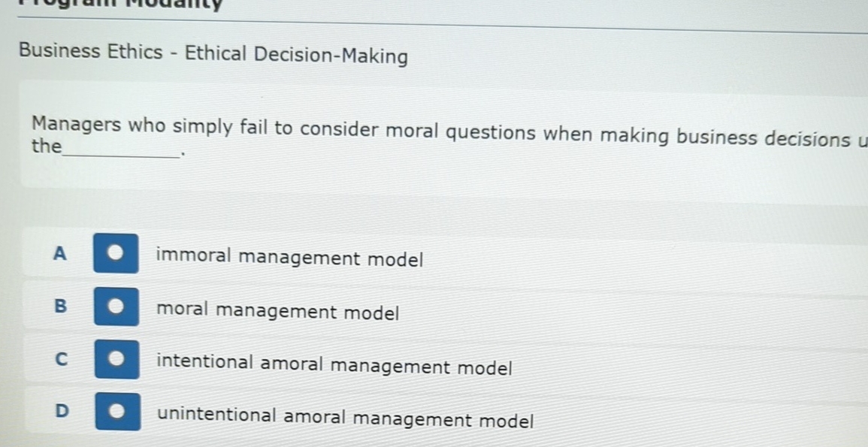Choose 'moral management model' as your answer
This screenshot has width=868, height=447.
tap(277, 312)
